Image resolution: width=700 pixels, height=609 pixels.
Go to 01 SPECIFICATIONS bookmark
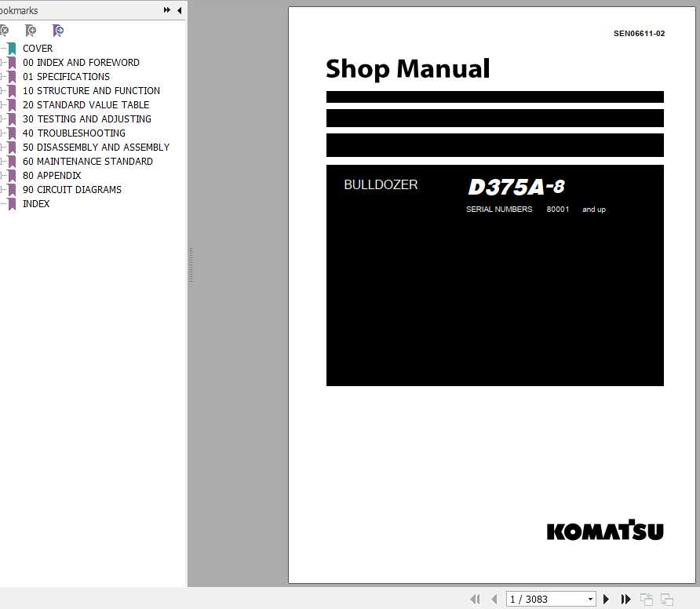coord(66,76)
